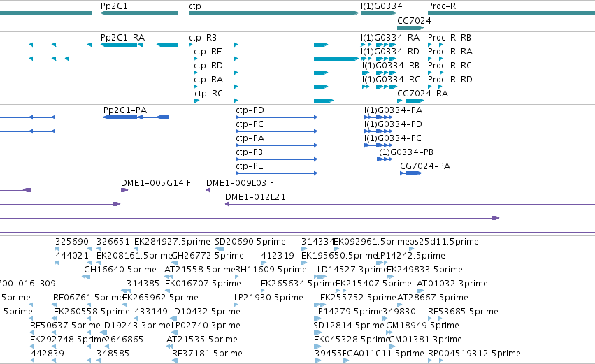
Task: Click the Proc-R-RC transcript label
Action: coord(450,66)
